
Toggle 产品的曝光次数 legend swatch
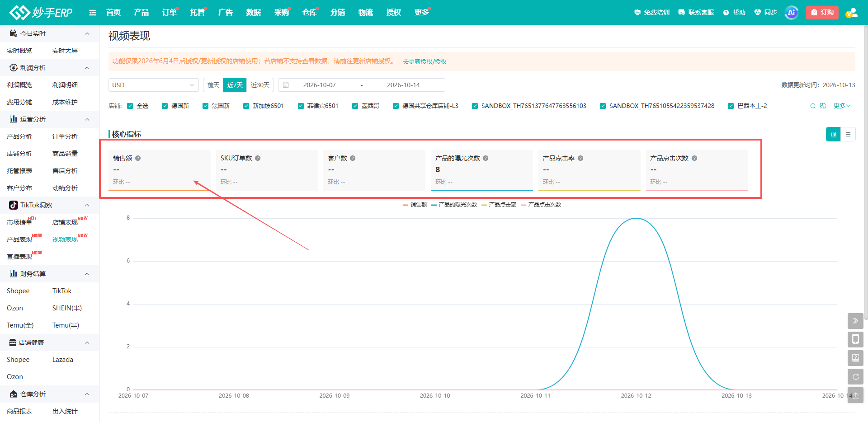(x=434, y=205)
